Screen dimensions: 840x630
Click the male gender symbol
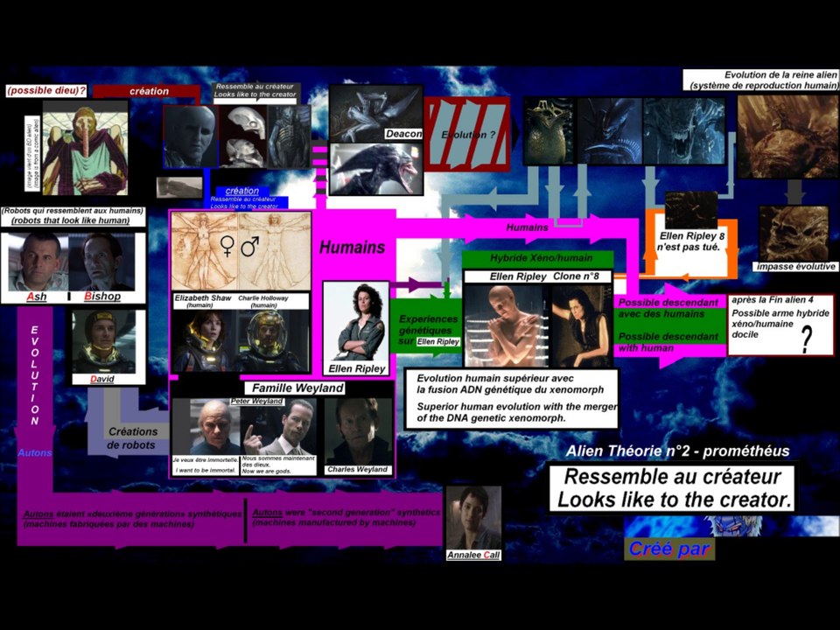[x=249, y=247]
